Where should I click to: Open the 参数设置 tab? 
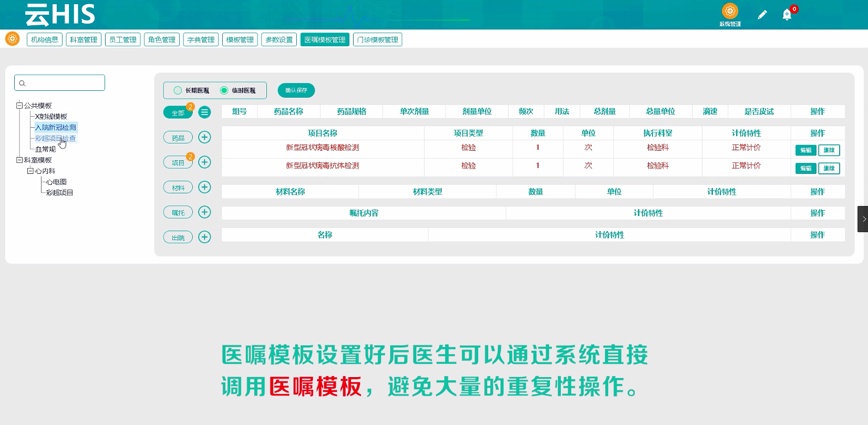(279, 39)
